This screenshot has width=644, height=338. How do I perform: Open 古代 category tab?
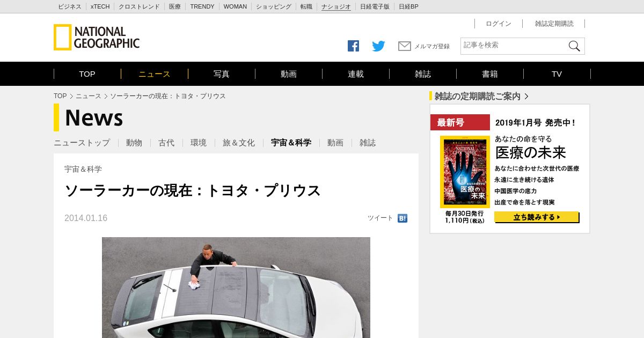(x=166, y=143)
